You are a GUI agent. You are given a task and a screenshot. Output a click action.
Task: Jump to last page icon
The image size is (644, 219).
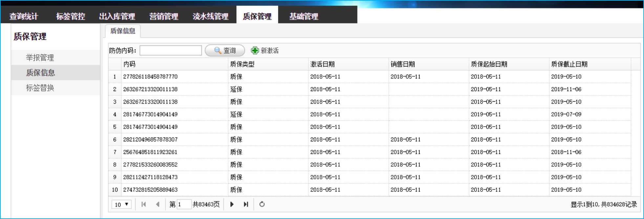coord(246,204)
